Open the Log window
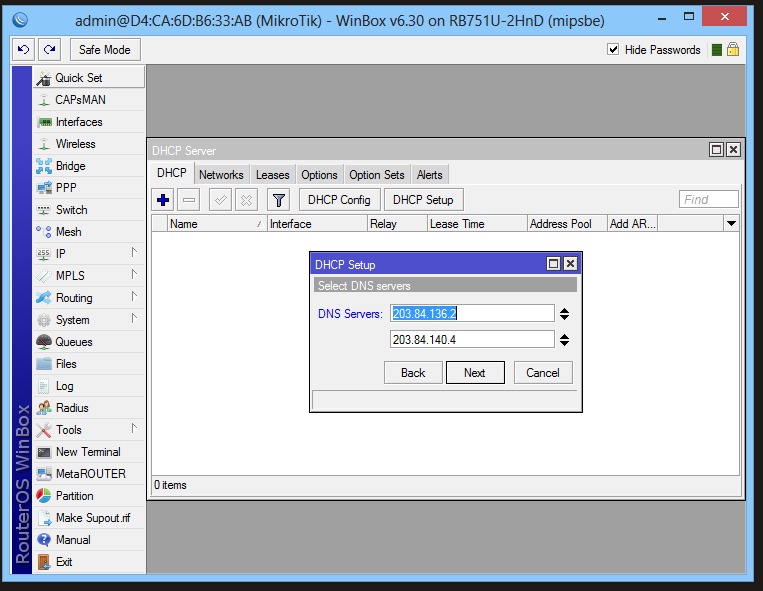The image size is (763, 591). tap(89, 386)
